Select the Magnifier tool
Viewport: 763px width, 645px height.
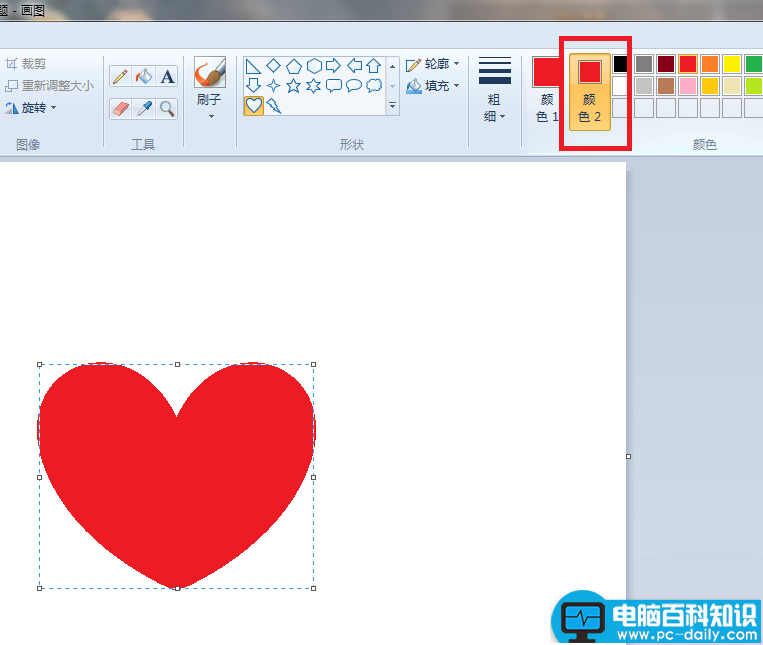167,109
